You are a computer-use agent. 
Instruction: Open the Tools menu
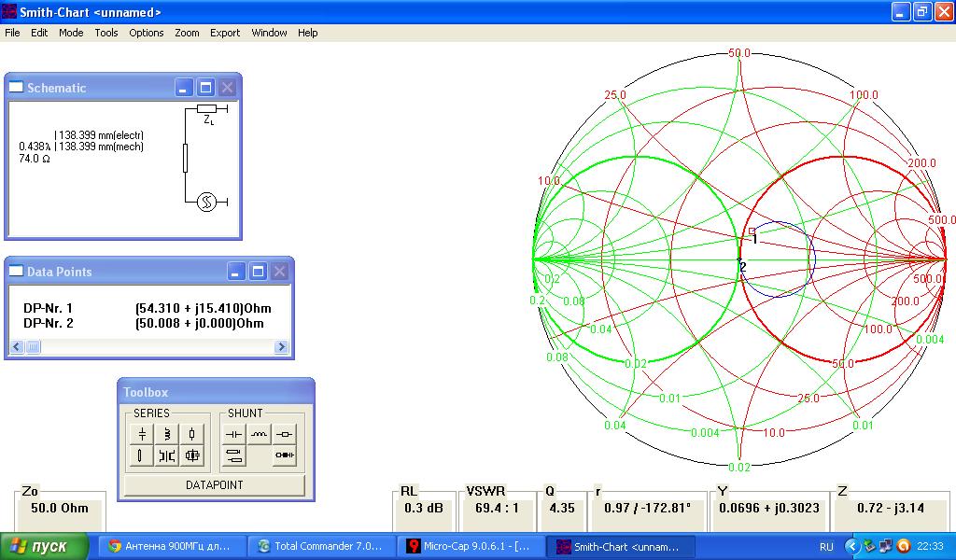(106, 33)
